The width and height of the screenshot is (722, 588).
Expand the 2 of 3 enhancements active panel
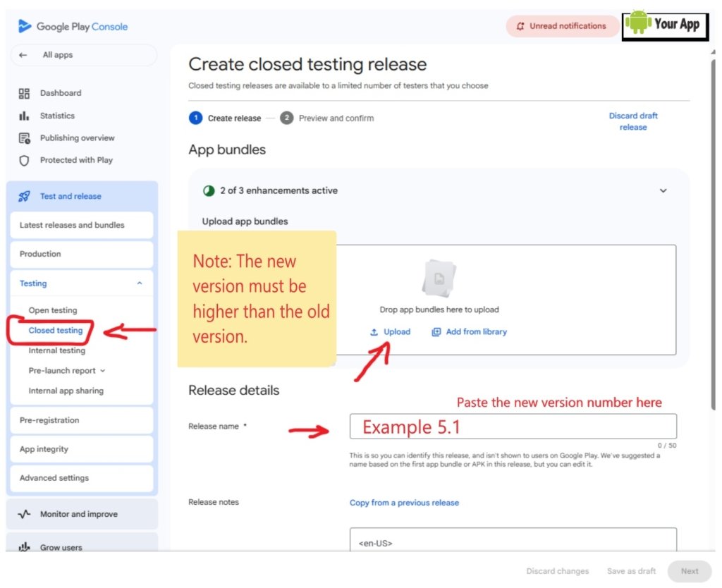663,190
